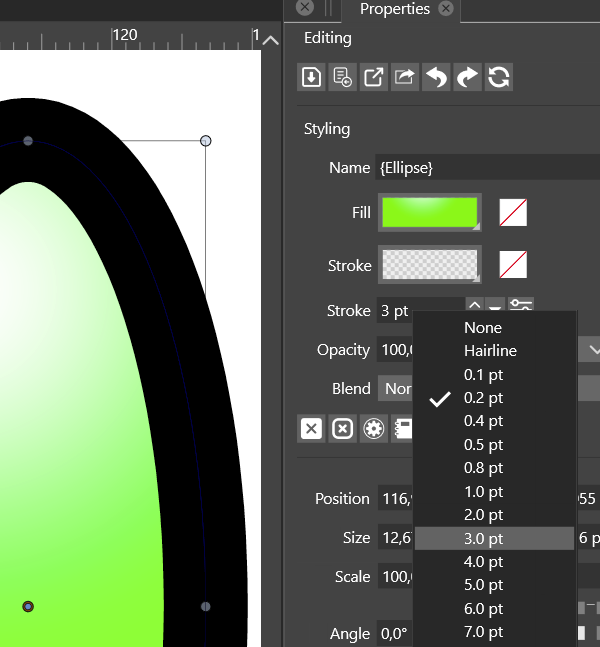Click the scroll-up chevron beside the ruler
Image resolution: width=600 pixels, height=647 pixels.
point(271,40)
